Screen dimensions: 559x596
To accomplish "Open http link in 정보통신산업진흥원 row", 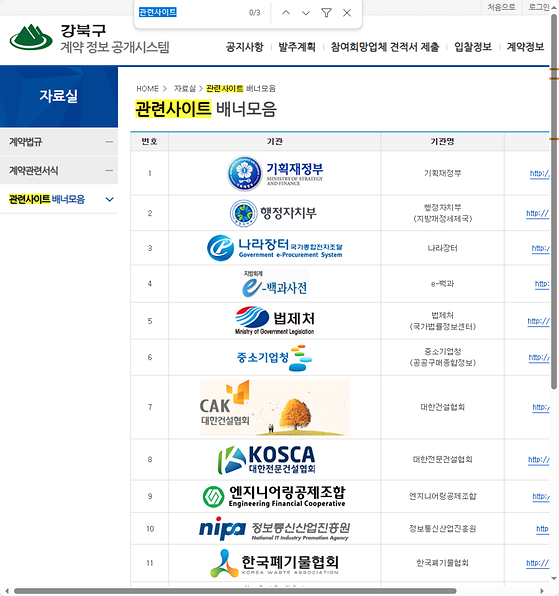I will pos(543,529).
